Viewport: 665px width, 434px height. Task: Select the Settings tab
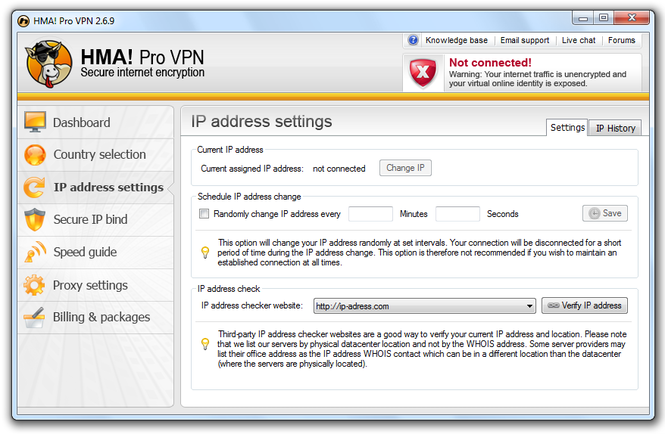pos(567,128)
